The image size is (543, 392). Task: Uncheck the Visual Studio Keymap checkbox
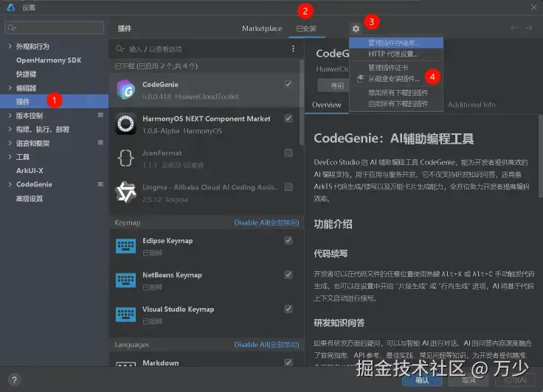click(288, 309)
